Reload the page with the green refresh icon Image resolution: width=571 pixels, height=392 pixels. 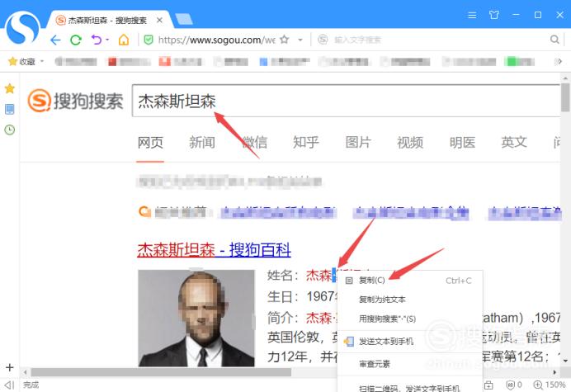pyautogui.click(x=76, y=40)
